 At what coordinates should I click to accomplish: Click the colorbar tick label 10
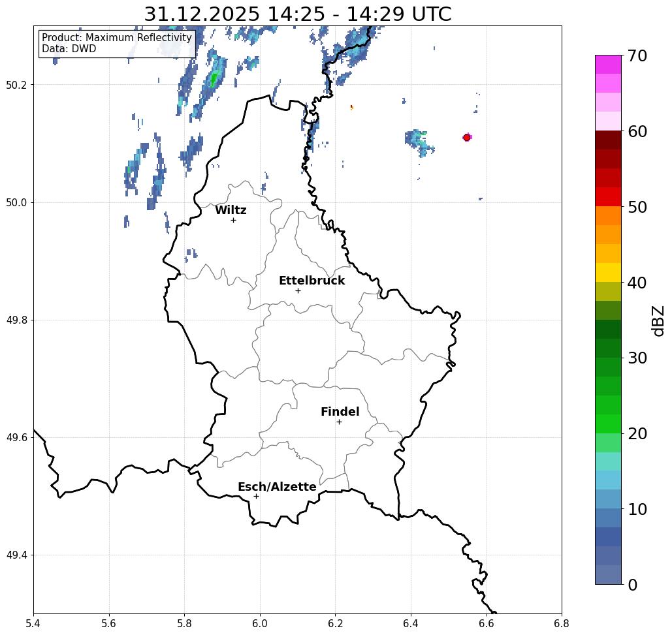[637, 508]
